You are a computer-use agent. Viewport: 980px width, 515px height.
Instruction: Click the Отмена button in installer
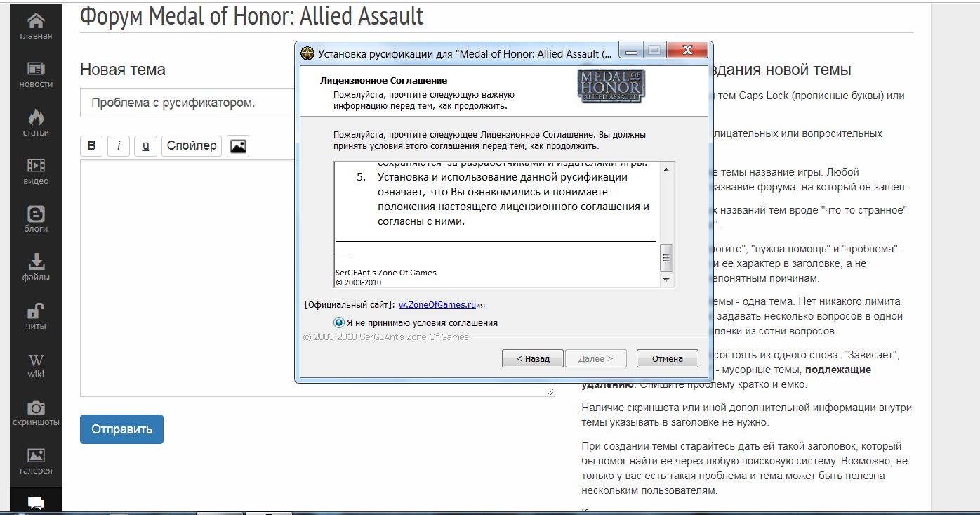[668, 358]
